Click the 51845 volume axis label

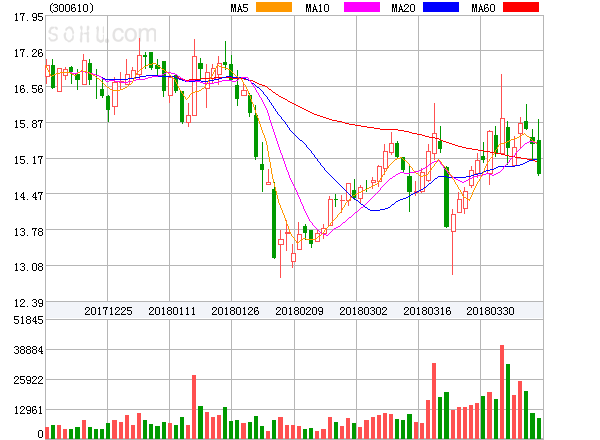coord(29,320)
